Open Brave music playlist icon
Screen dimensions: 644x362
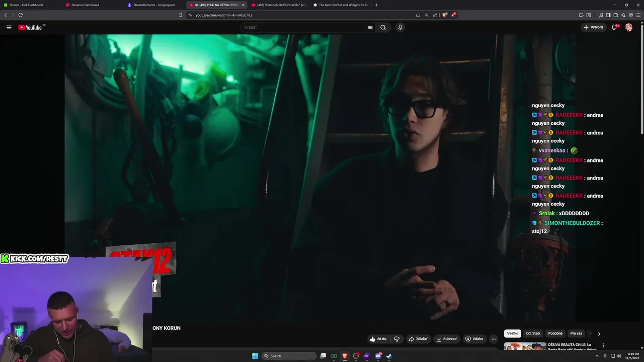[601, 15]
